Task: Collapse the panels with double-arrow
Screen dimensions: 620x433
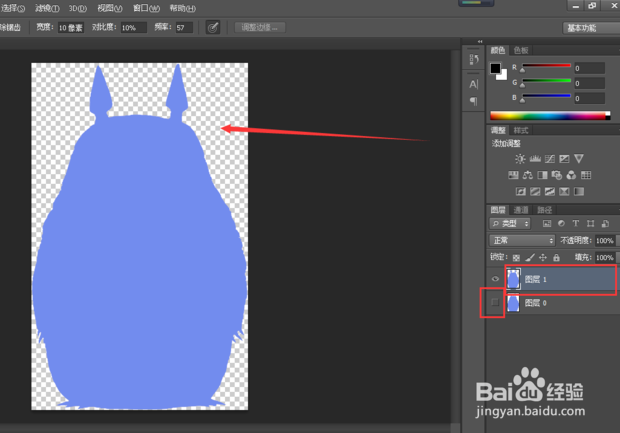Action: click(x=480, y=42)
